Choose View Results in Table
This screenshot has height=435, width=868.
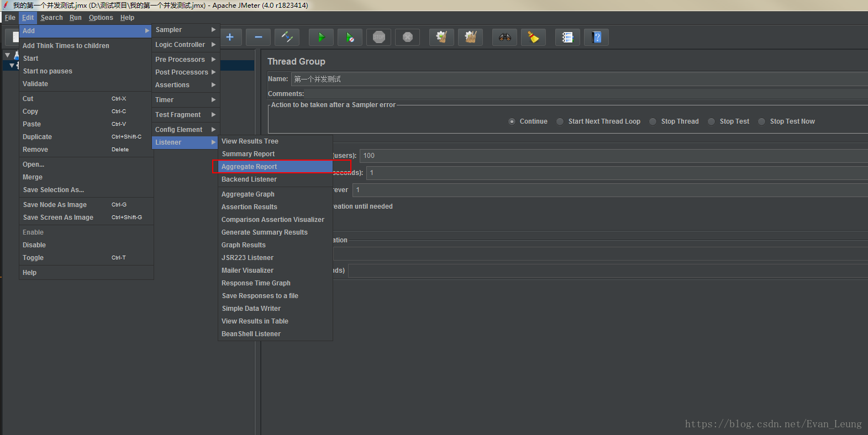(275, 321)
